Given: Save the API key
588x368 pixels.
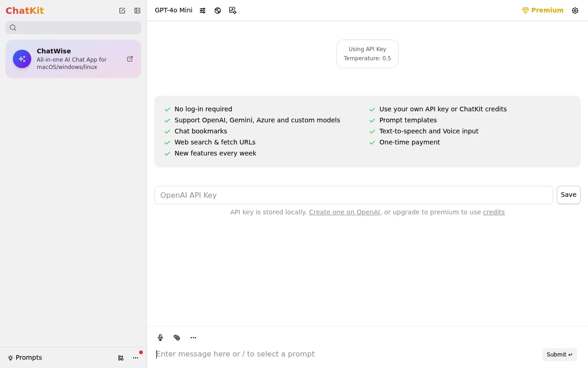Looking at the screenshot, I should (569, 195).
